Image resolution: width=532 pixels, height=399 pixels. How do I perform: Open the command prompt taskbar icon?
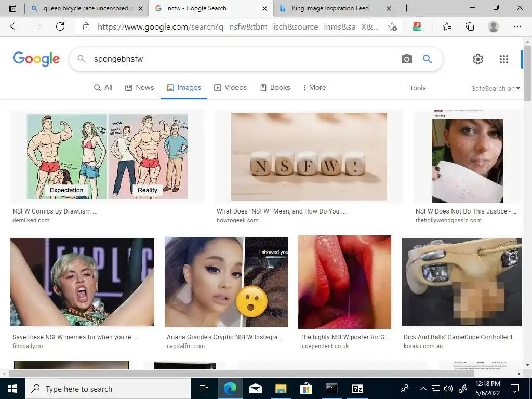331,389
